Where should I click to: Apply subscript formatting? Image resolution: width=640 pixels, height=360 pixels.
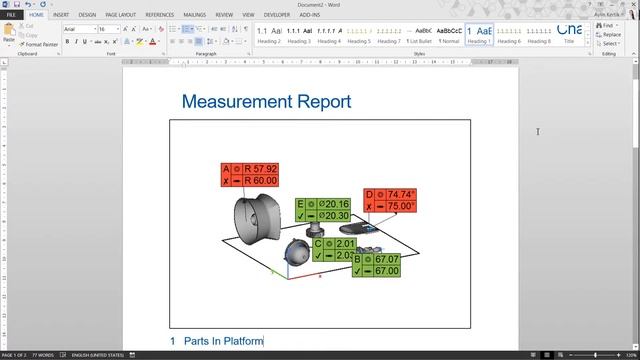pyautogui.click(x=106, y=42)
